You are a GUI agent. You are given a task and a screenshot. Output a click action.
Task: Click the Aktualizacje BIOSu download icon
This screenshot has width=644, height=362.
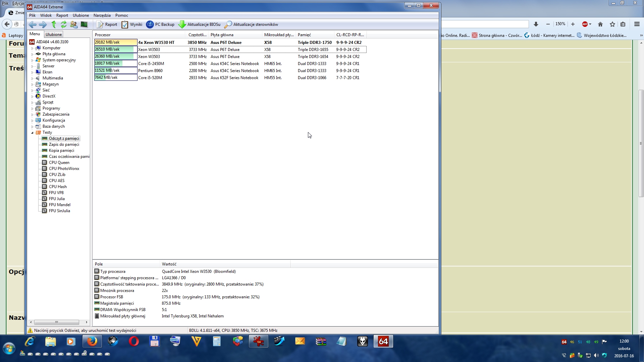click(x=182, y=24)
